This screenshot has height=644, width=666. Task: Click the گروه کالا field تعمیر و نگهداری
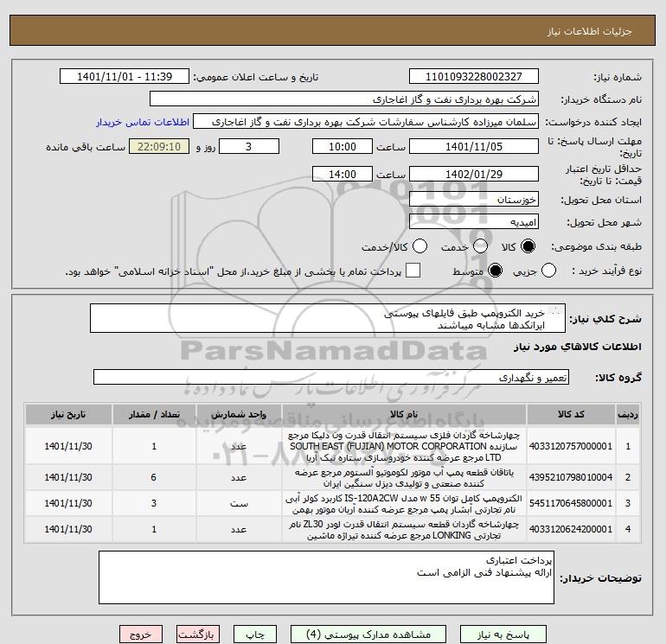coord(331,378)
